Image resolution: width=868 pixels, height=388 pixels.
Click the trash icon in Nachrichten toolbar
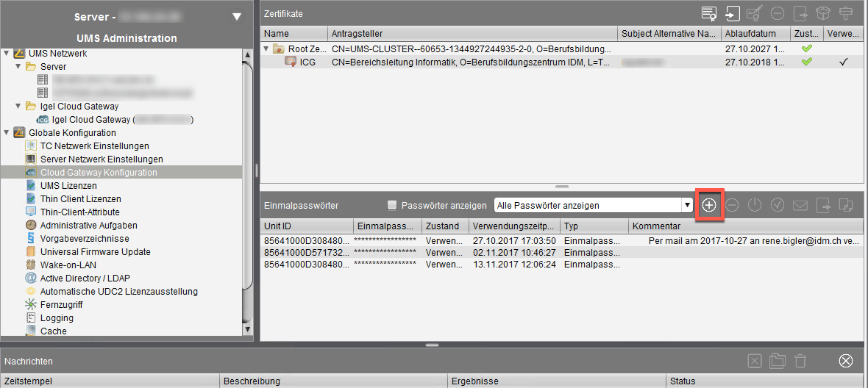800,361
